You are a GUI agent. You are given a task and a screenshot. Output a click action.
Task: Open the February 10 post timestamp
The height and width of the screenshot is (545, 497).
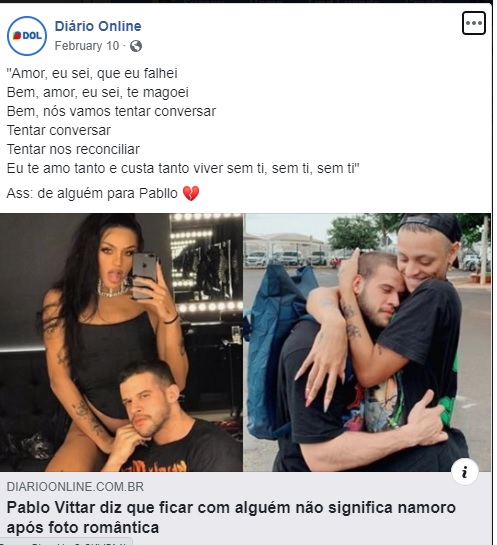[87, 46]
